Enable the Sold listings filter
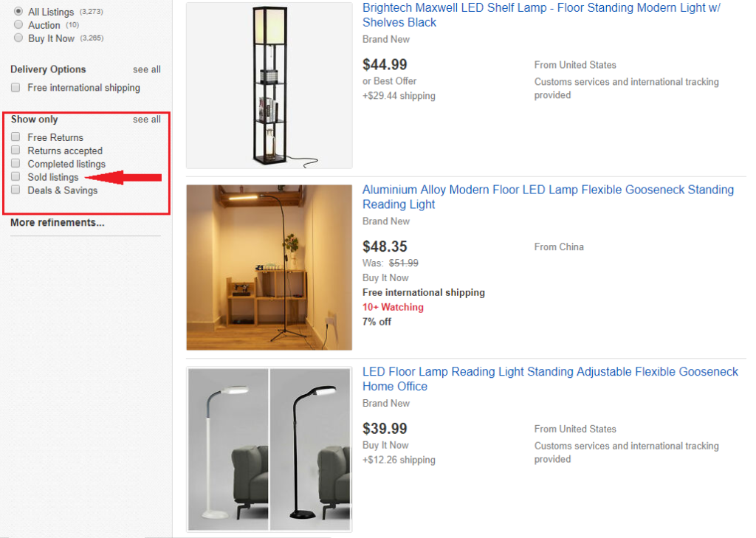 coord(16,177)
